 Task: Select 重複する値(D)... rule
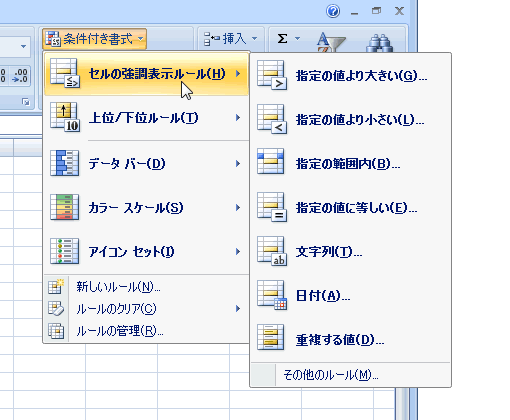pos(350,340)
